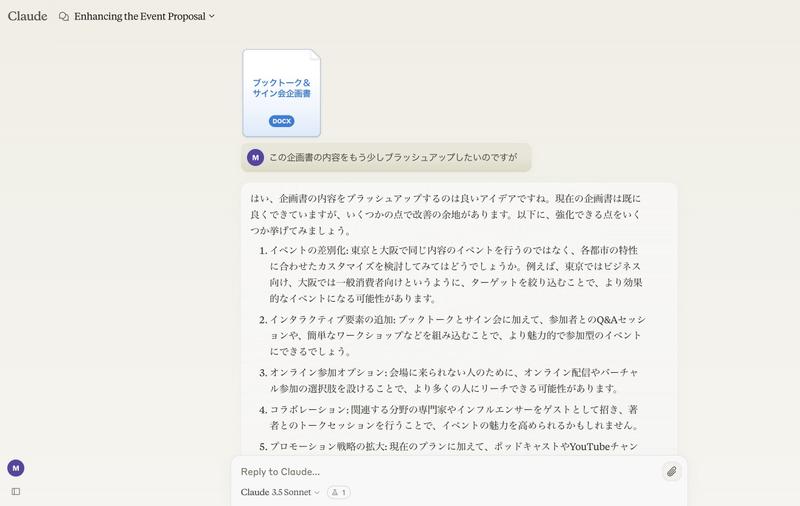The width and height of the screenshot is (800, 506).
Task: Expand the chevron next to Enhancing the Event Proposal
Action: [212, 16]
